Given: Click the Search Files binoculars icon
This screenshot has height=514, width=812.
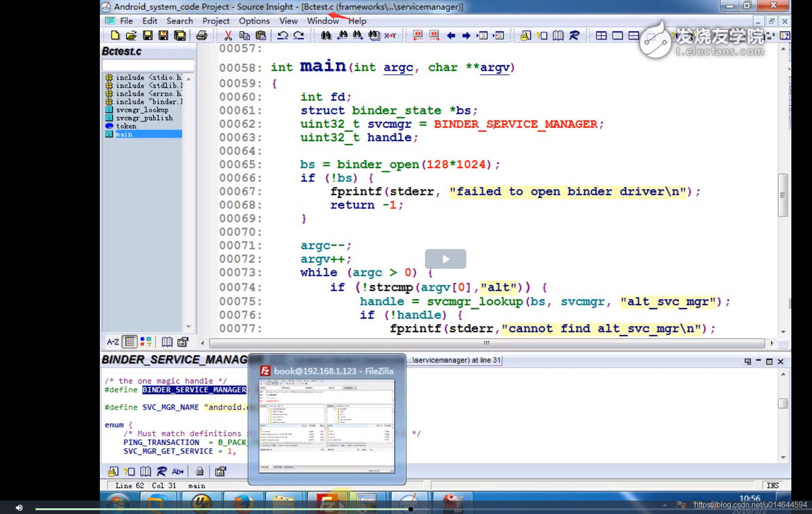Looking at the screenshot, I should [x=374, y=36].
